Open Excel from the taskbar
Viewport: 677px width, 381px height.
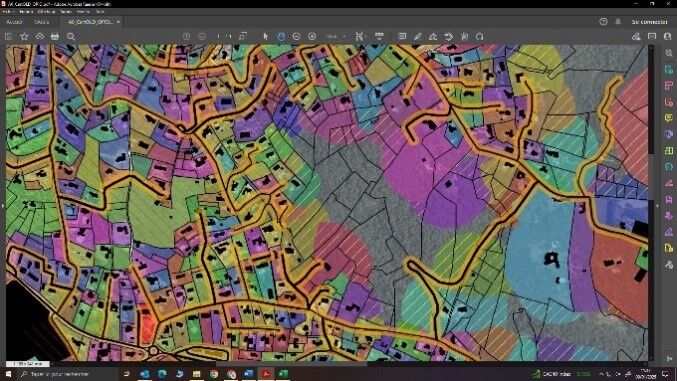[x=283, y=374]
